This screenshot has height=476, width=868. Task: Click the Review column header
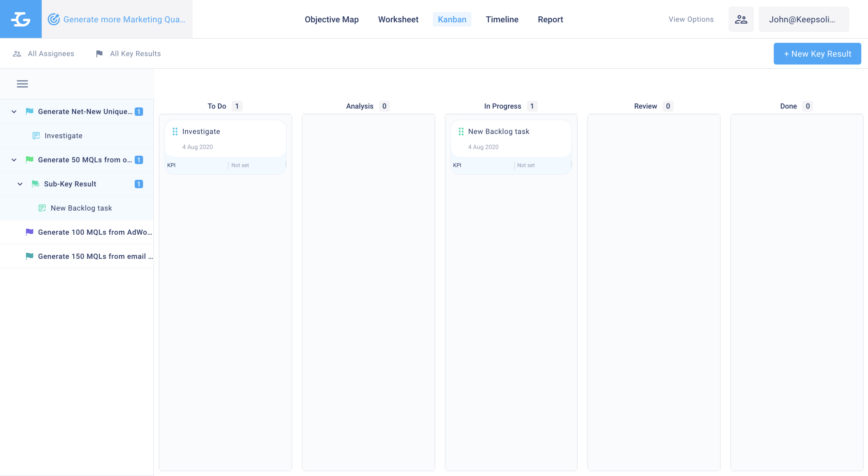(645, 106)
